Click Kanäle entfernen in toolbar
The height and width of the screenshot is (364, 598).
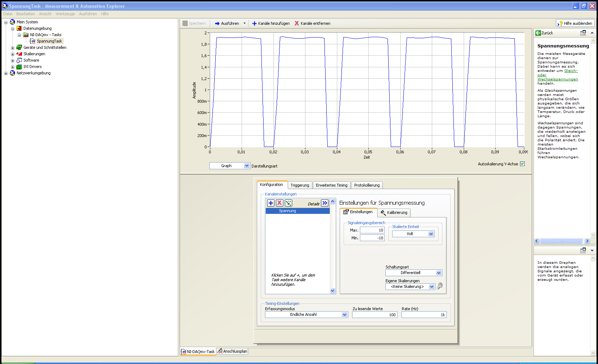point(312,23)
